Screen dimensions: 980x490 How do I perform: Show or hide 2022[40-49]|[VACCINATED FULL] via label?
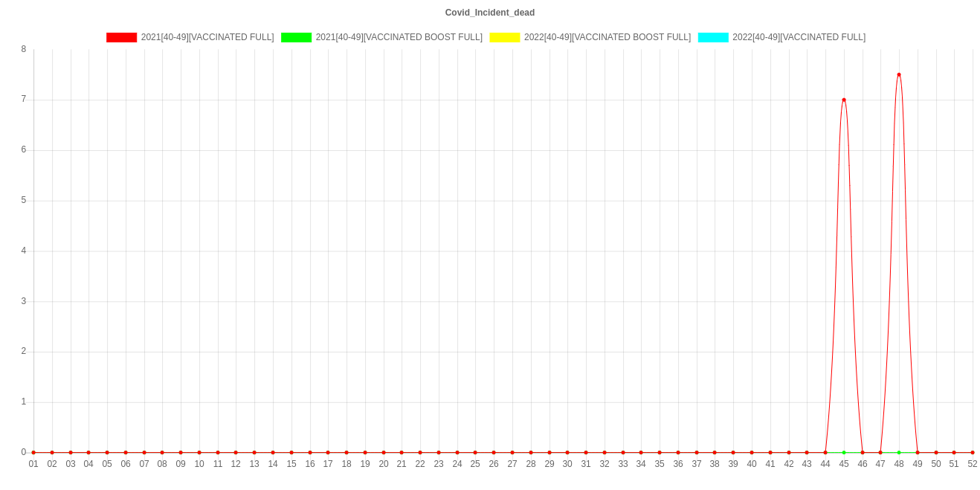click(799, 37)
